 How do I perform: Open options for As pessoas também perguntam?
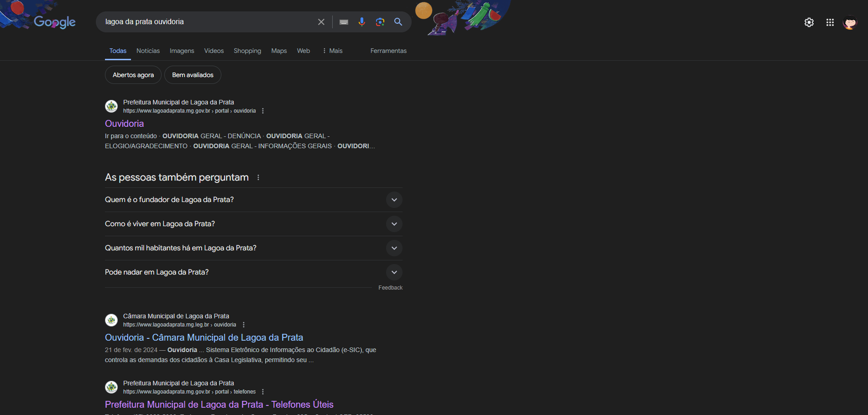(258, 177)
